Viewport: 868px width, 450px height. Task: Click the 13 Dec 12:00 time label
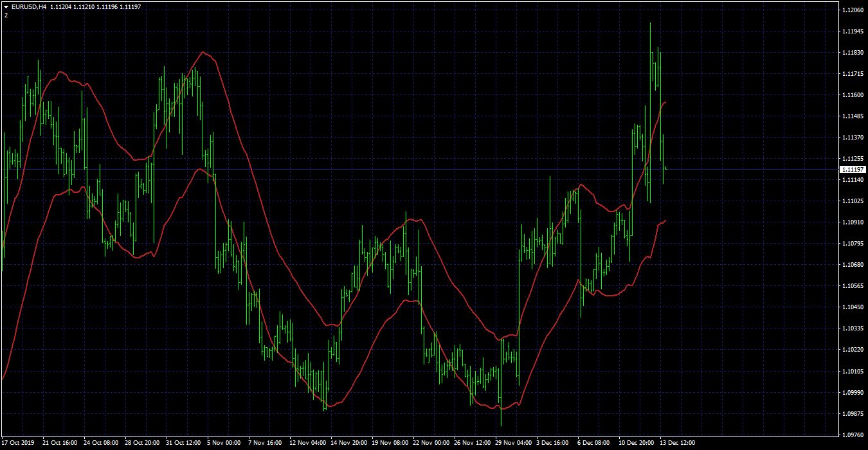point(677,443)
